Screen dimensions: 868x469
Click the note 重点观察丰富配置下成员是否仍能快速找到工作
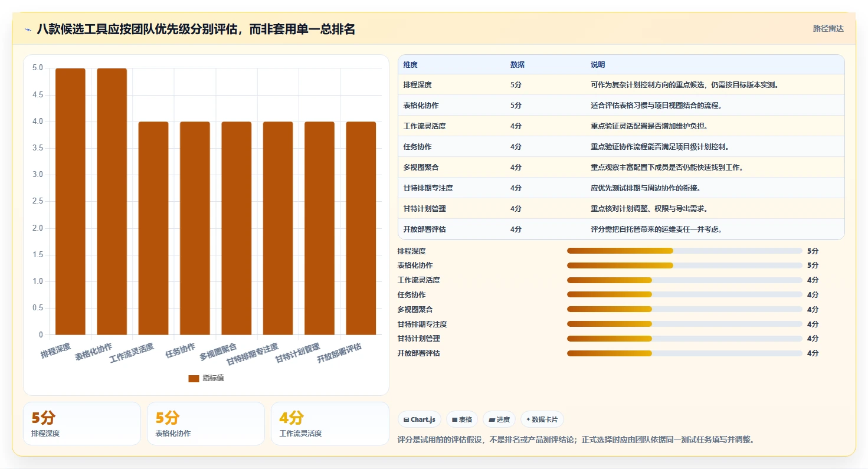tap(667, 168)
